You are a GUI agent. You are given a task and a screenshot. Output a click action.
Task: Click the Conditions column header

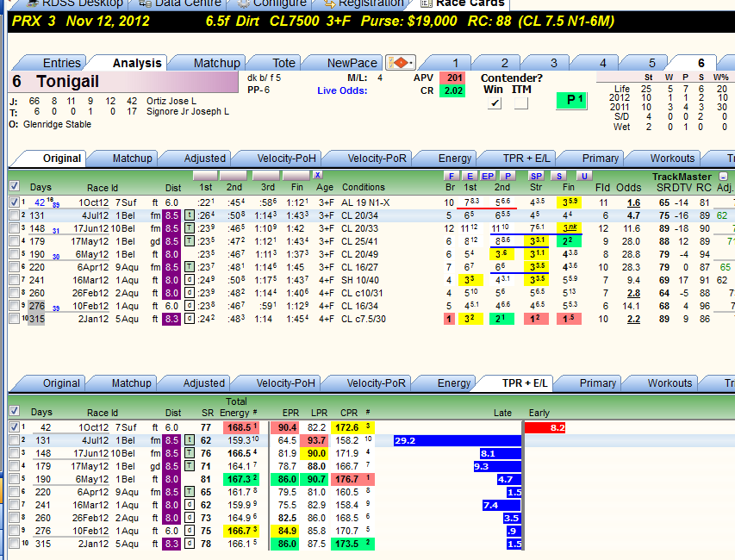364,187
